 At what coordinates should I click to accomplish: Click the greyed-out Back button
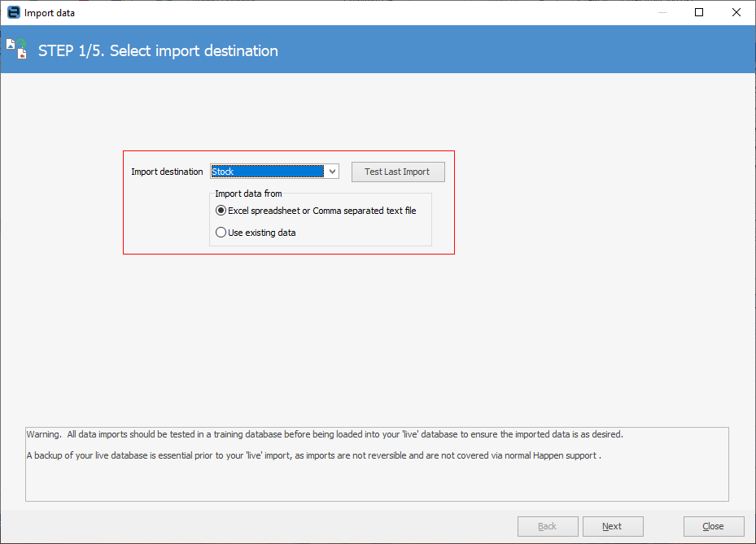(548, 526)
